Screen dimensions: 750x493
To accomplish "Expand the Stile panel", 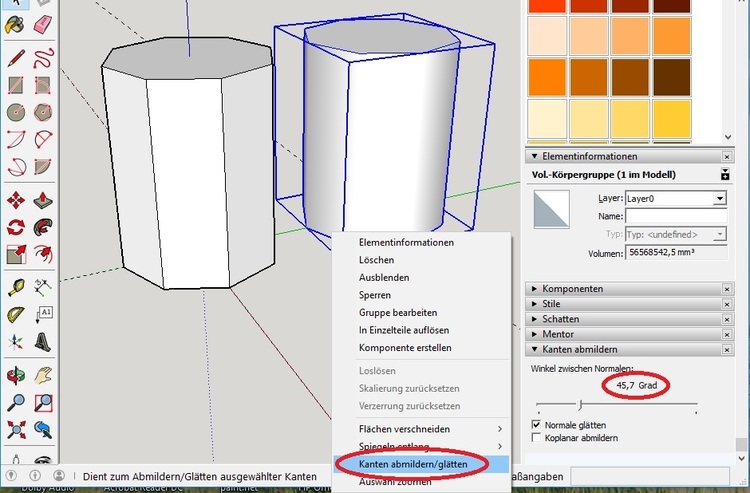I will tap(535, 304).
